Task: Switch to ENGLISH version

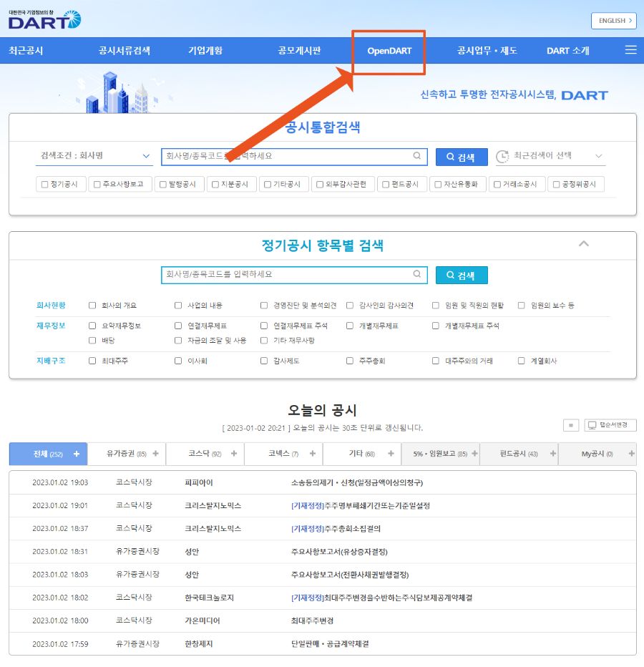Action: (614, 21)
